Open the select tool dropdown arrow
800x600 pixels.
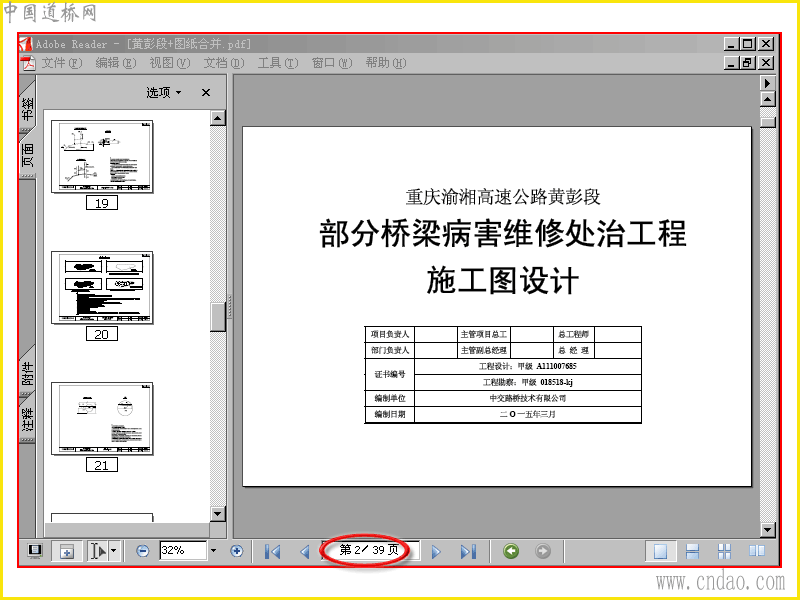click(114, 551)
